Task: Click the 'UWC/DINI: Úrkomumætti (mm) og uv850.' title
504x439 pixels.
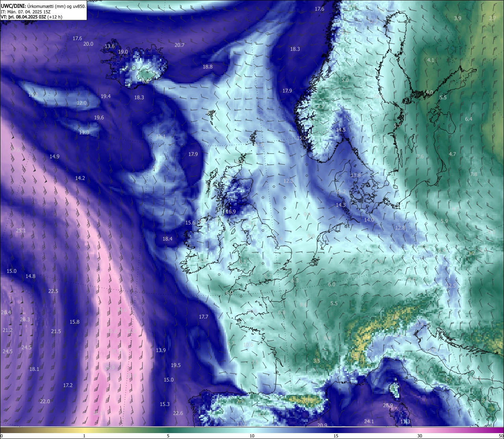Action: [43, 6]
